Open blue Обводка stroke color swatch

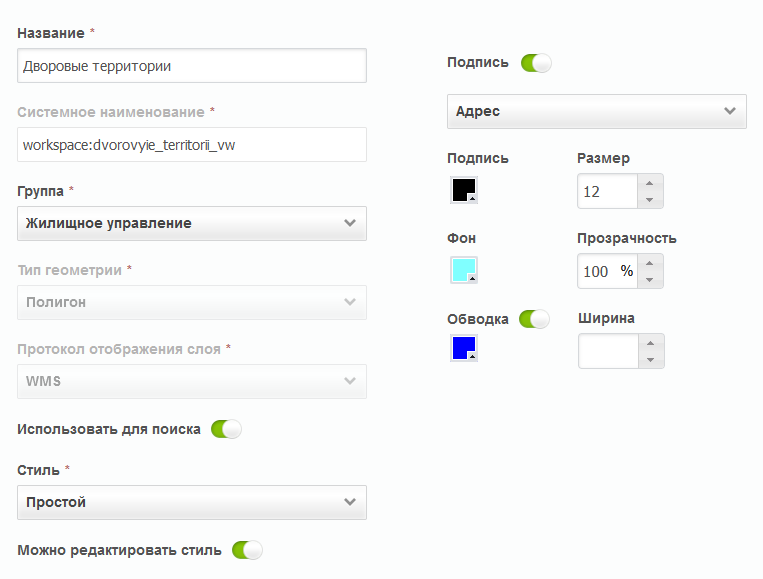[x=464, y=348]
